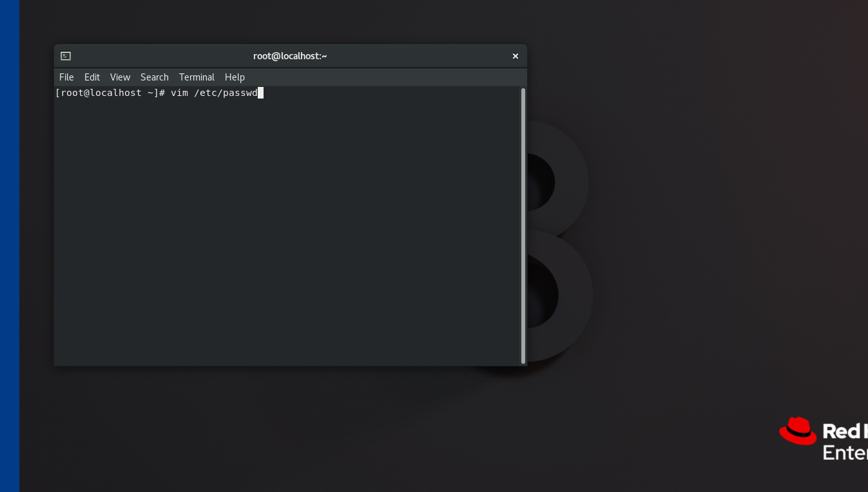The width and height of the screenshot is (868, 492).
Task: Click the "[root@localhost ~]#" prompt text
Action: [x=110, y=93]
